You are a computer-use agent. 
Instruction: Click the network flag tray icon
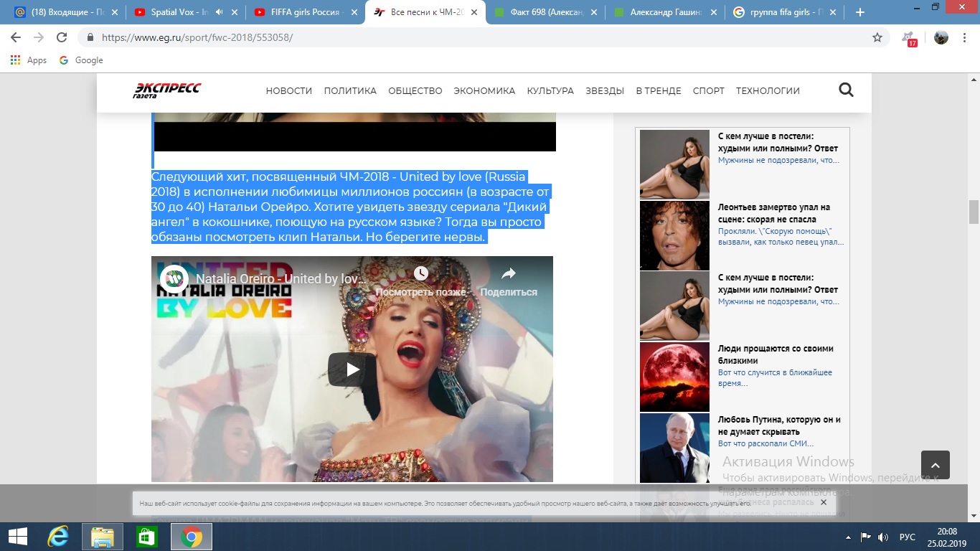tap(866, 537)
